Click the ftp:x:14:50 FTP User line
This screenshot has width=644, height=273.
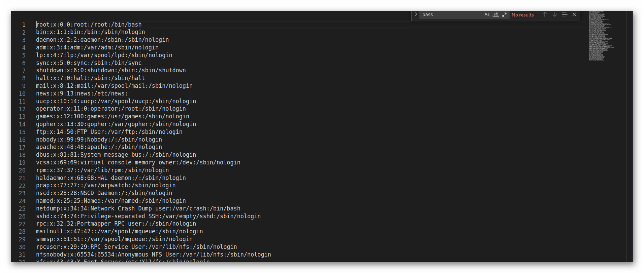(109, 132)
